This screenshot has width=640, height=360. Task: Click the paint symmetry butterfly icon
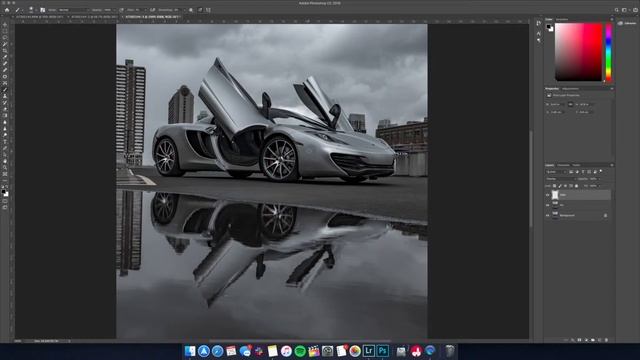pyautogui.click(x=209, y=10)
